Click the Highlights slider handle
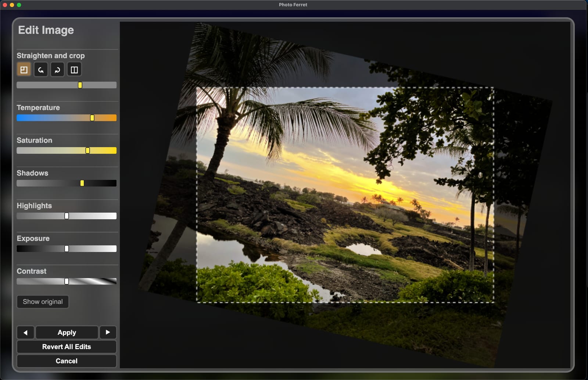The height and width of the screenshot is (380, 588). click(x=67, y=216)
